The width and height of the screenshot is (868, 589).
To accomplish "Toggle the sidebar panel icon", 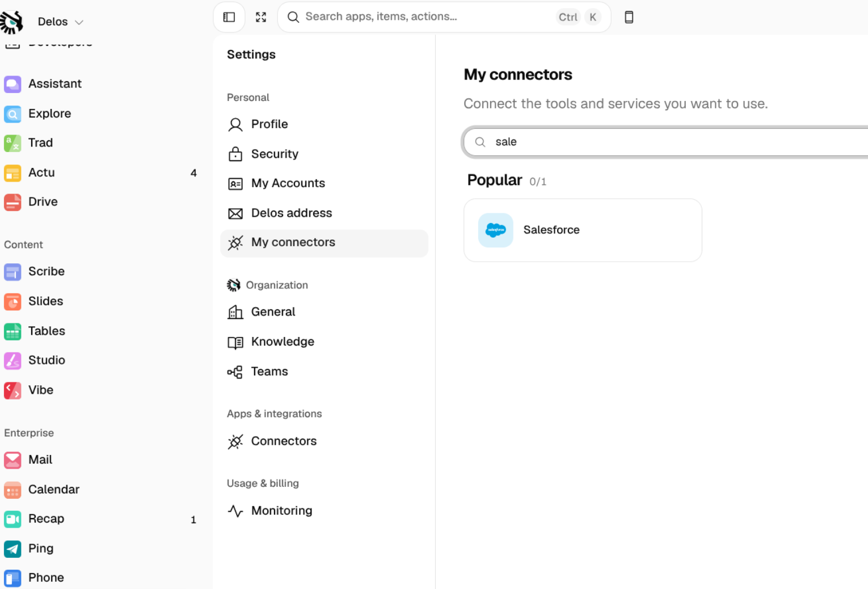I will click(x=229, y=17).
